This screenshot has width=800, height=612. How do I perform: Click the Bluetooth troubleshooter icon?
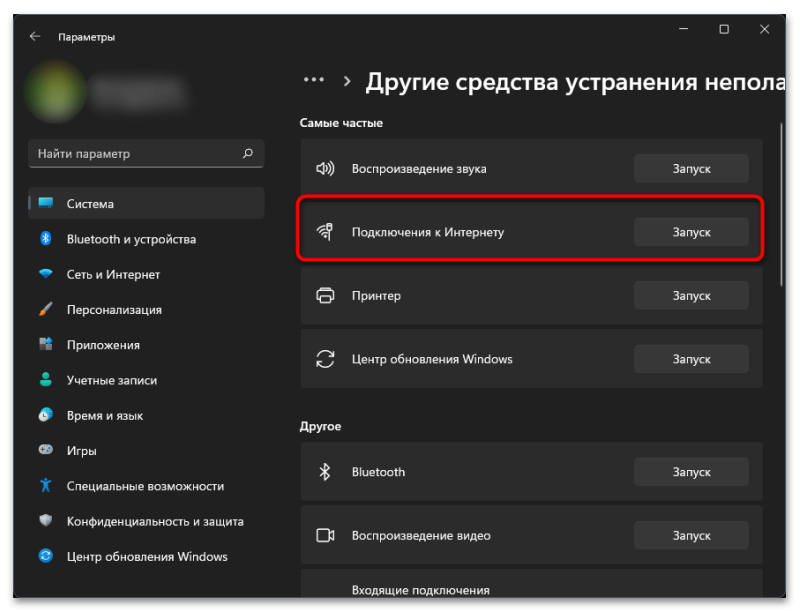pos(325,472)
